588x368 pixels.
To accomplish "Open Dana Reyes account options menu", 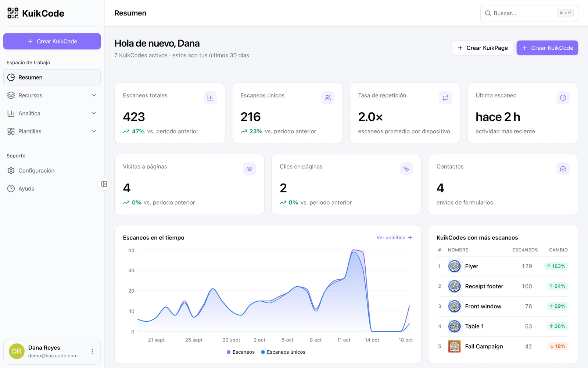I will [92, 351].
